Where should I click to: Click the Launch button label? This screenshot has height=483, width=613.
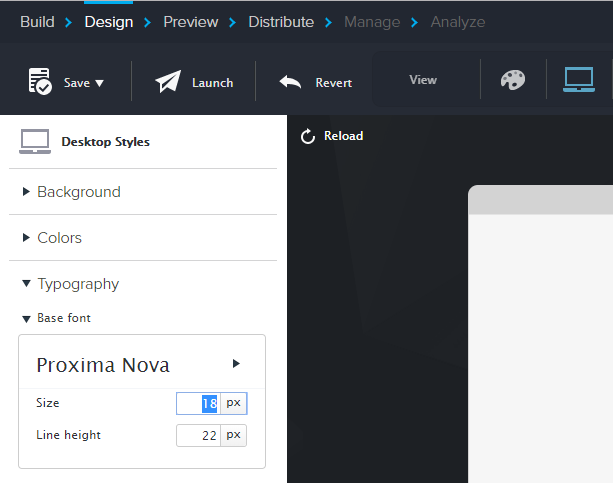(212, 83)
